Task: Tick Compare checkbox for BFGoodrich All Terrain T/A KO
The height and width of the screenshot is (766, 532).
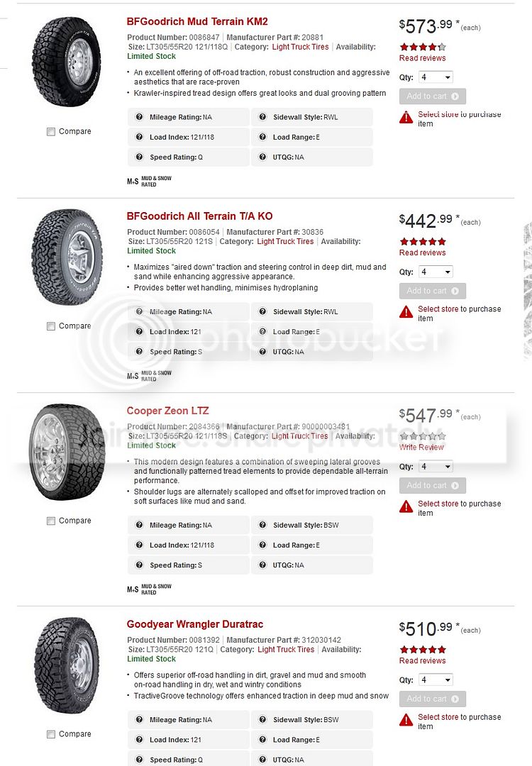Action: [51, 326]
